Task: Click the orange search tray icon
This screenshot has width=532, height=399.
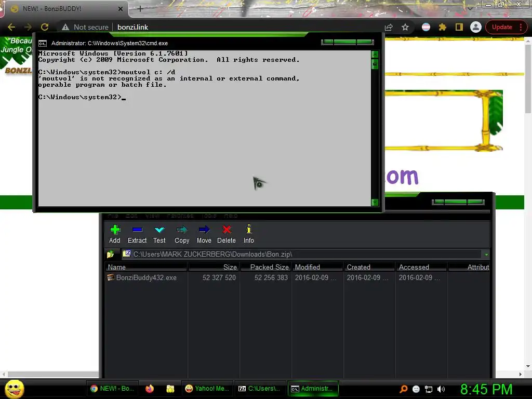Action: pos(403,389)
